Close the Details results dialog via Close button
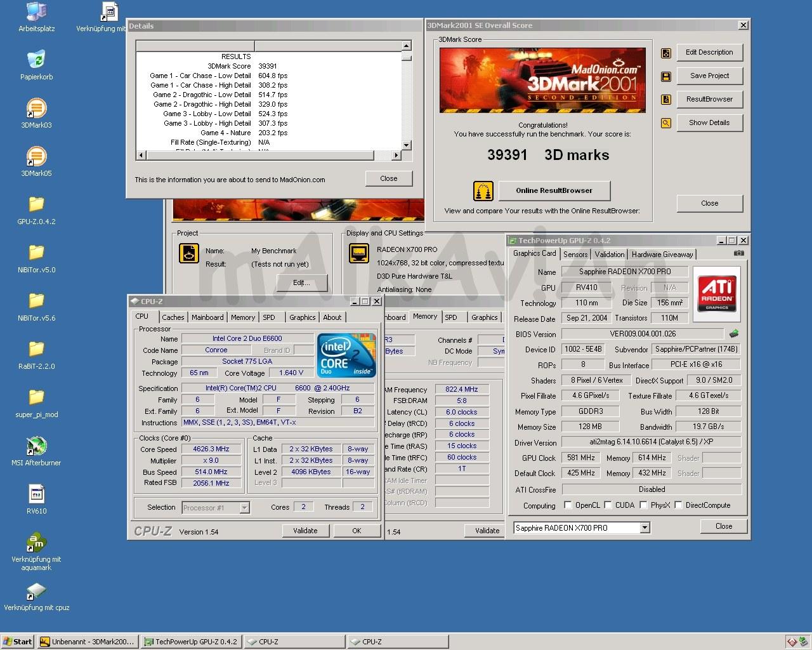 click(389, 178)
